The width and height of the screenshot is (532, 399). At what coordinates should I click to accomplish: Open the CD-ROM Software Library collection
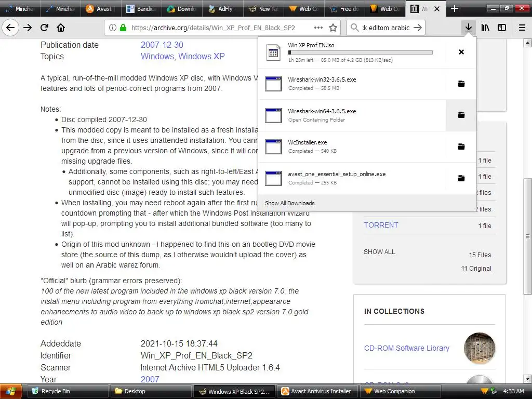tap(406, 348)
